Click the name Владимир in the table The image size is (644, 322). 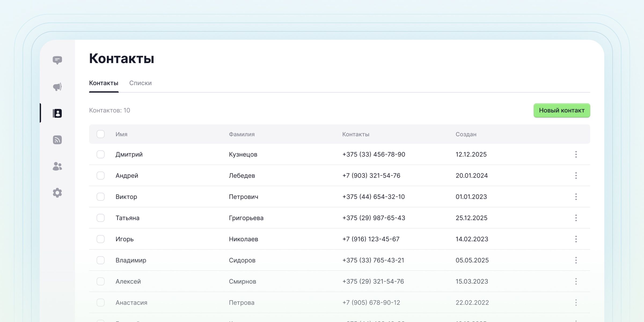(x=131, y=261)
